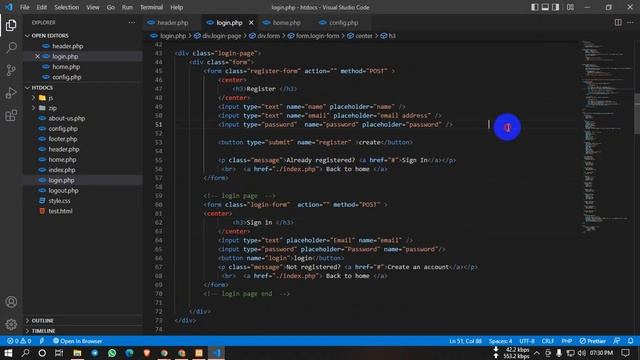Click the feedback icon in status bar

tap(617, 341)
